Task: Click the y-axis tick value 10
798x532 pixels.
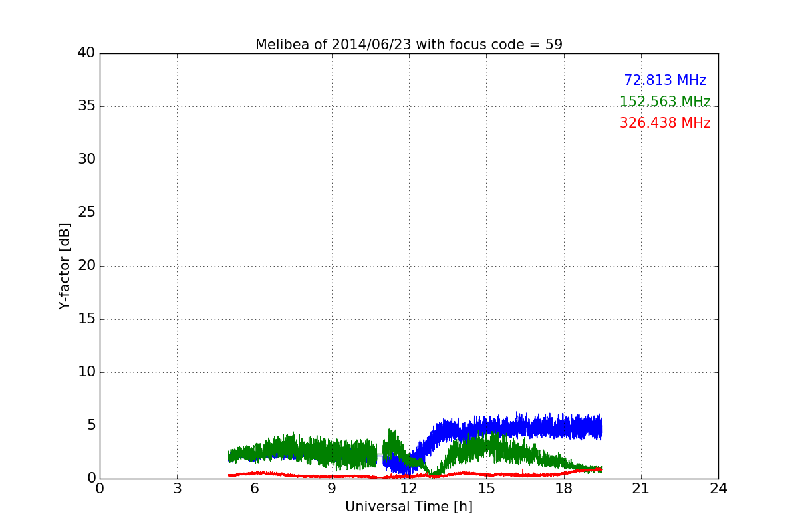Action: pyautogui.click(x=86, y=372)
